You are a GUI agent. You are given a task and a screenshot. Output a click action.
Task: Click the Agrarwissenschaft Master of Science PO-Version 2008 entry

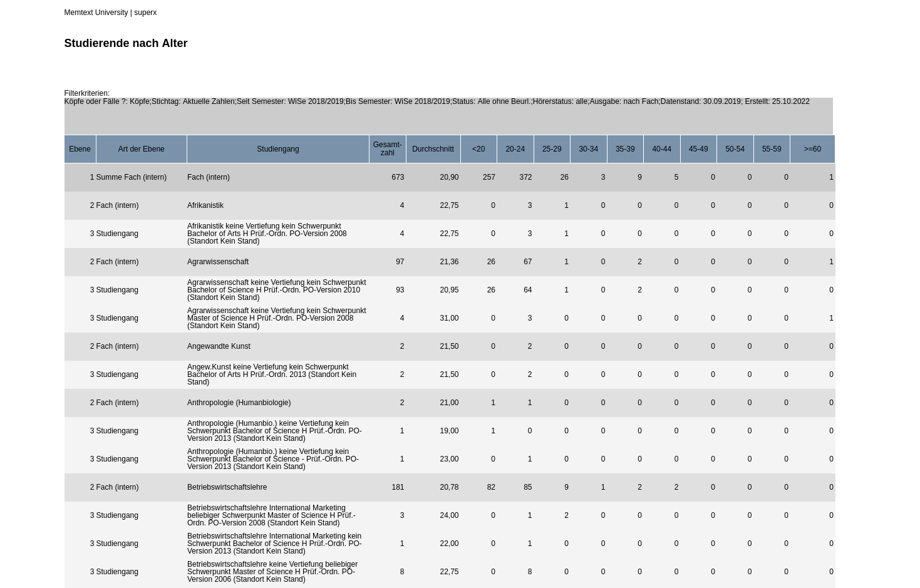point(276,318)
